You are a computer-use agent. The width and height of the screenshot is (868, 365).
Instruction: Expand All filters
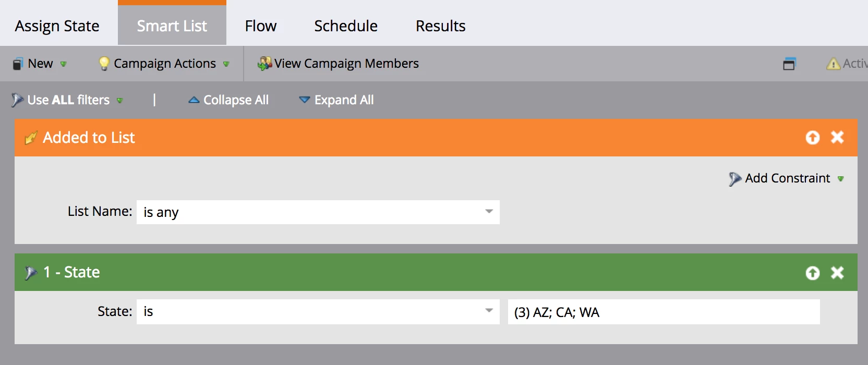[336, 100]
